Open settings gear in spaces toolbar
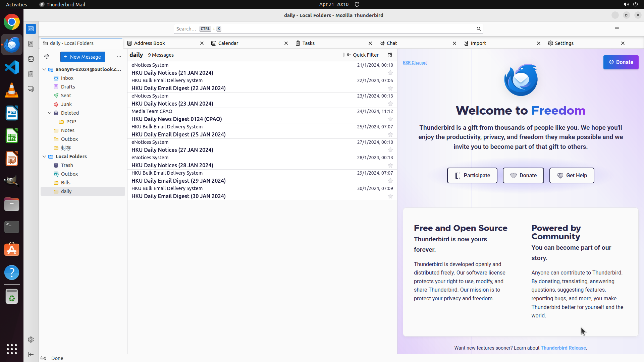Image resolution: width=644 pixels, height=362 pixels. click(31, 340)
